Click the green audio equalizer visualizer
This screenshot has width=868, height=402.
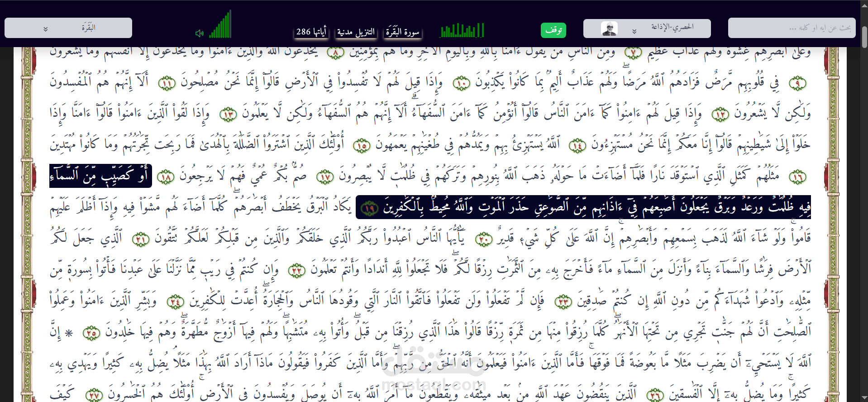[x=463, y=30]
